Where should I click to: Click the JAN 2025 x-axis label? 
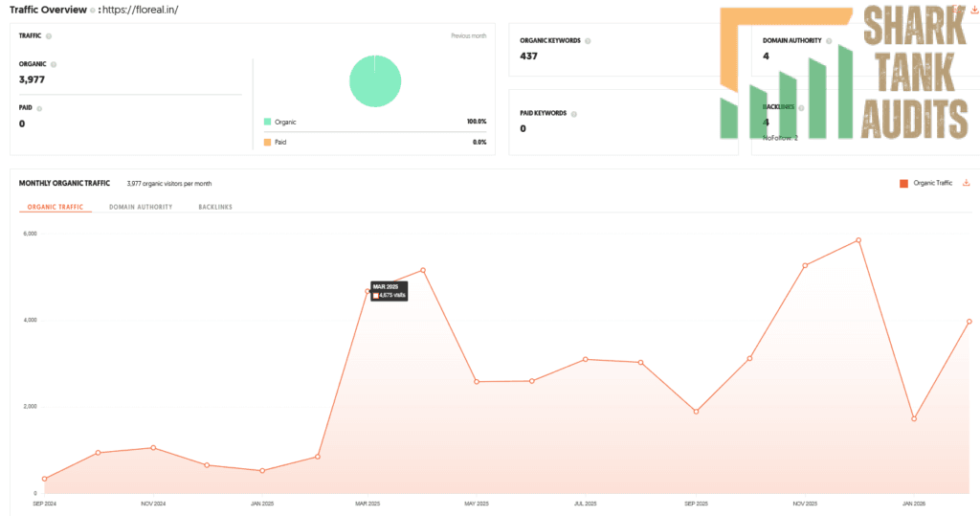click(x=262, y=504)
